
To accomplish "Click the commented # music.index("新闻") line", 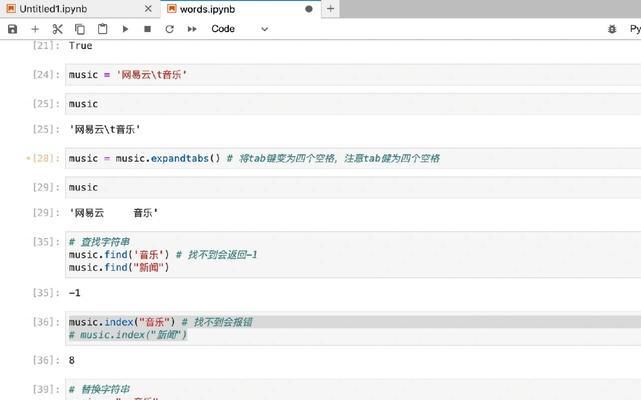I will [128, 335].
